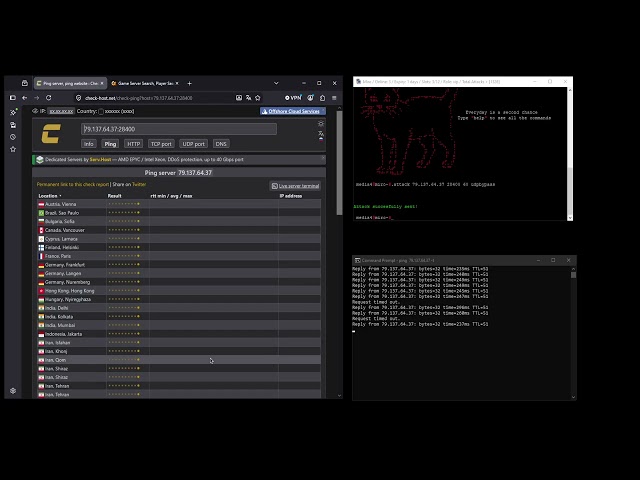The image size is (640, 480).
Task: Click the check-host page vertical scrollbar
Action: click(x=339, y=162)
